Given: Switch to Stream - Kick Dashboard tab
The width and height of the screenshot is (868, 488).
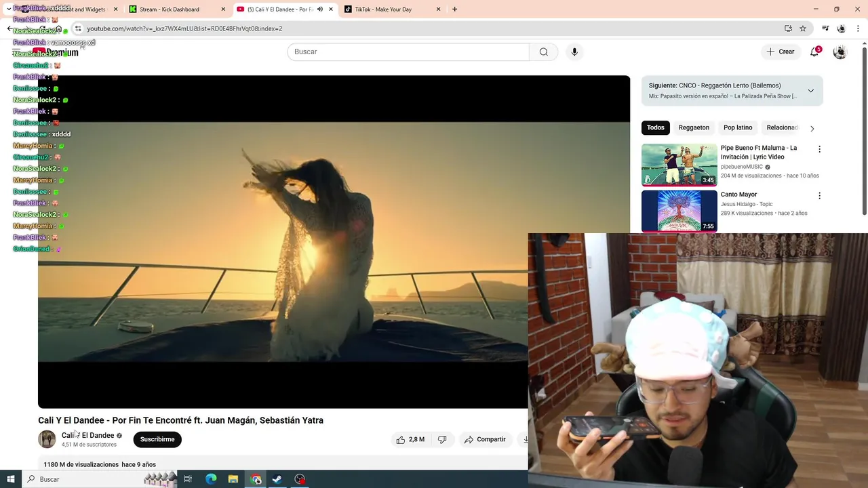Looking at the screenshot, I should point(176,9).
